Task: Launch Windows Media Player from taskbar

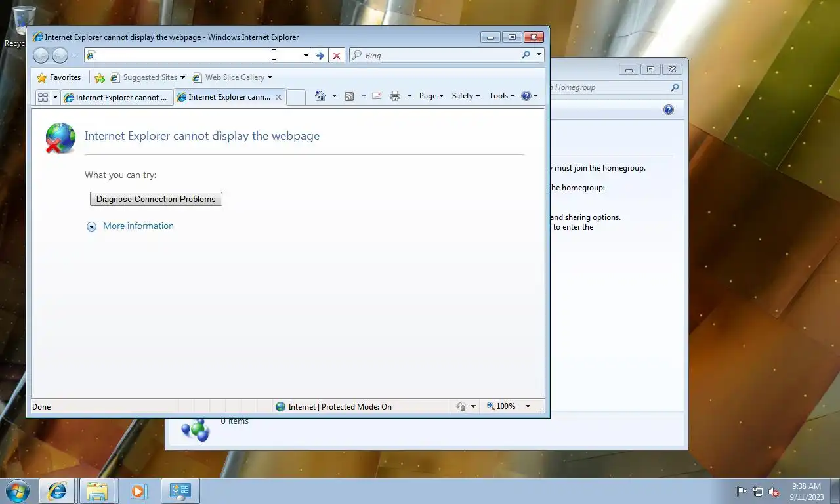Action: [x=138, y=491]
